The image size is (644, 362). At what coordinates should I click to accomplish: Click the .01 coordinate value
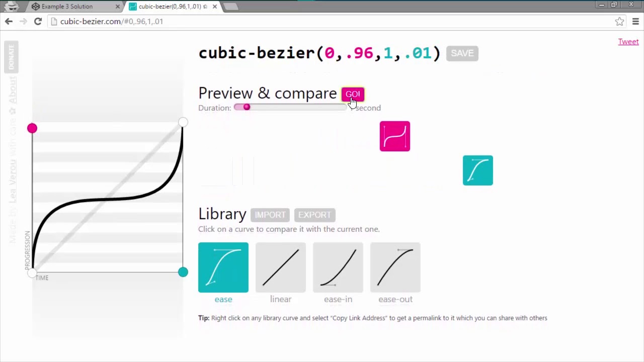coord(417,53)
